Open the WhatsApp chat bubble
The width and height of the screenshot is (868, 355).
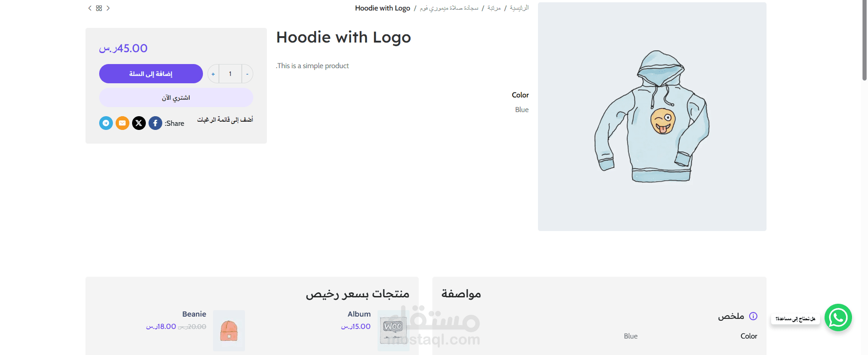coord(838,317)
